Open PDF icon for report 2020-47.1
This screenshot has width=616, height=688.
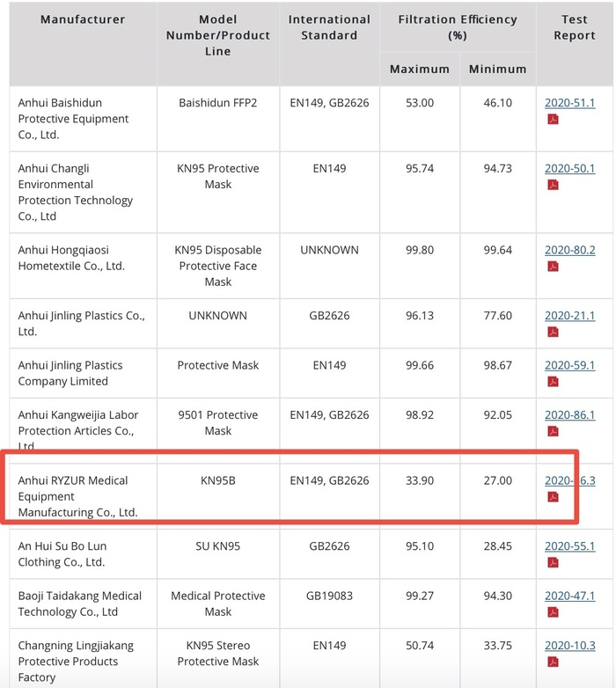click(553, 612)
